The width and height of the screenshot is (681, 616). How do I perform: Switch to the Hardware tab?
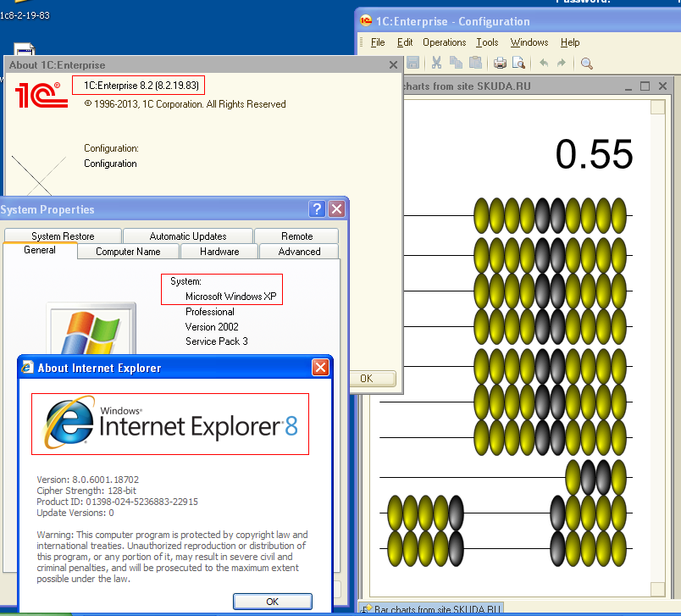tap(219, 252)
